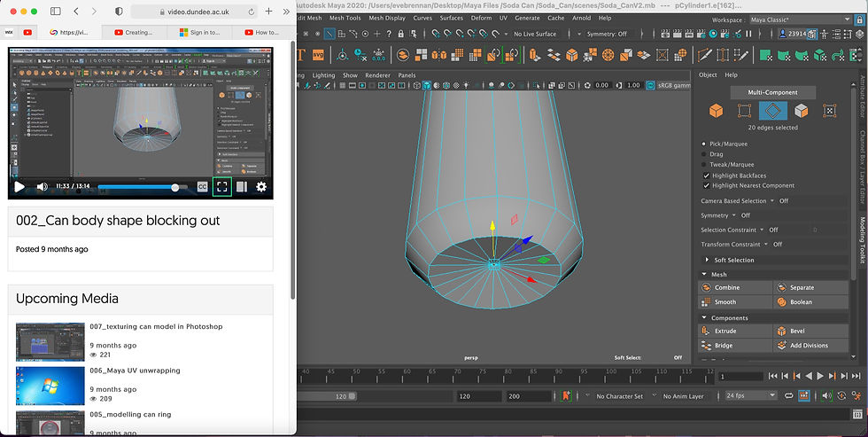The height and width of the screenshot is (437, 868).
Task: Open Arnold menu
Action: (581, 18)
